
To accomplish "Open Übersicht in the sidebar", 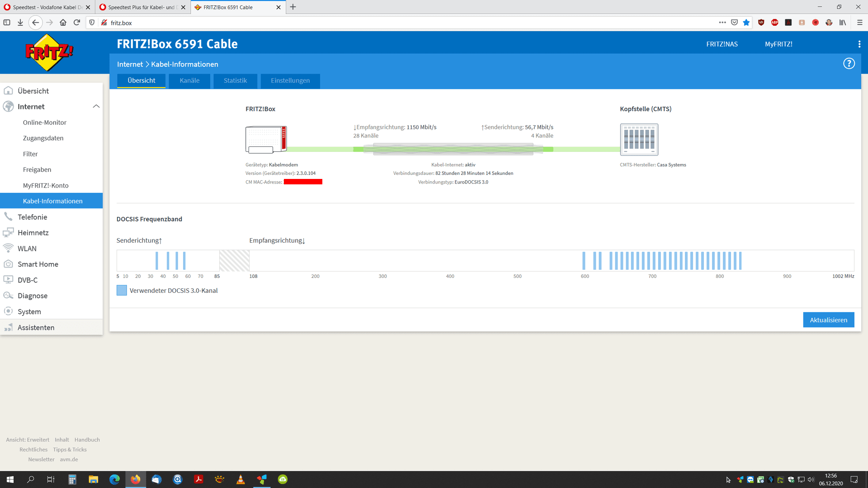I will coord(51,91).
